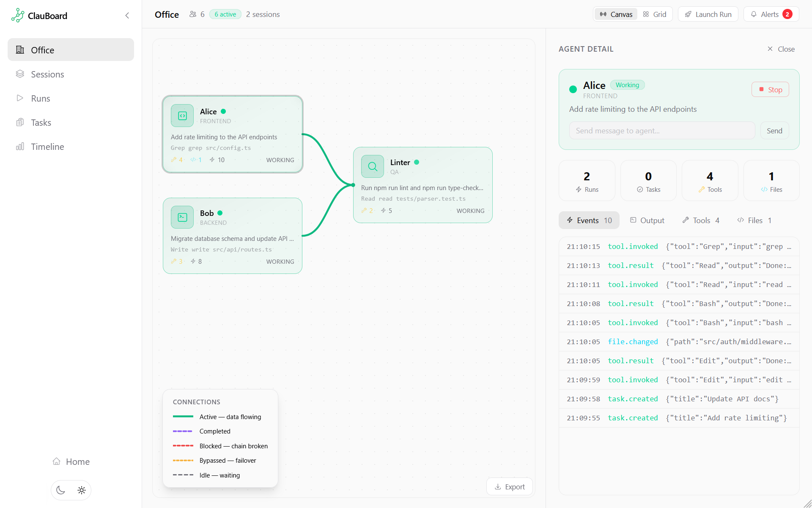
Task: Select Runs from the sidebar
Action: 40,98
